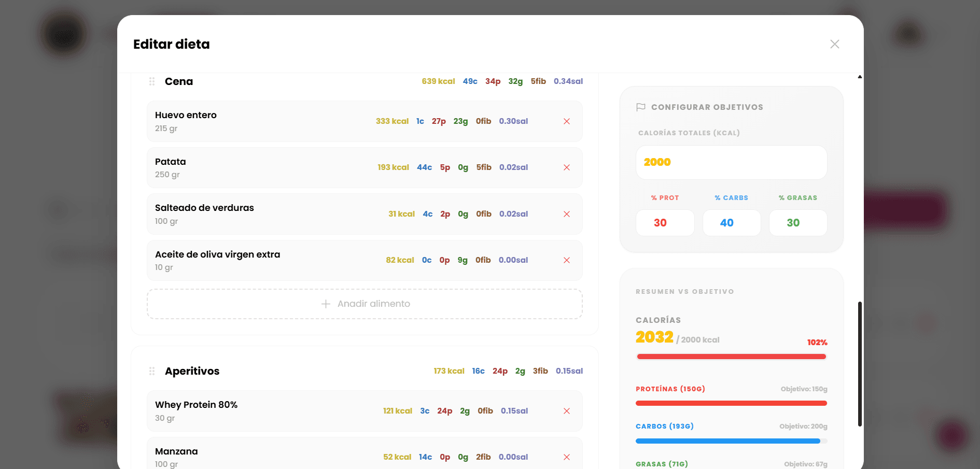
Task: Edit the total calories field 2000
Action: click(x=731, y=162)
